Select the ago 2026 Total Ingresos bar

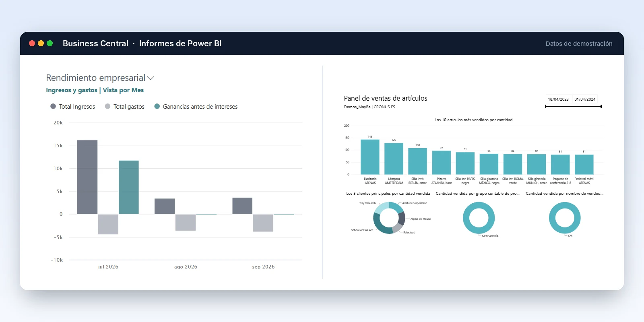(x=165, y=206)
